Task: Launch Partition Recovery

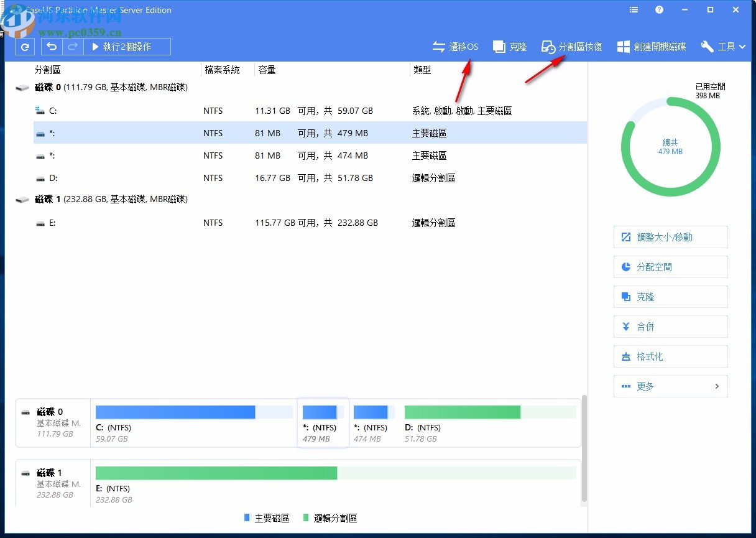Action: coord(571,46)
